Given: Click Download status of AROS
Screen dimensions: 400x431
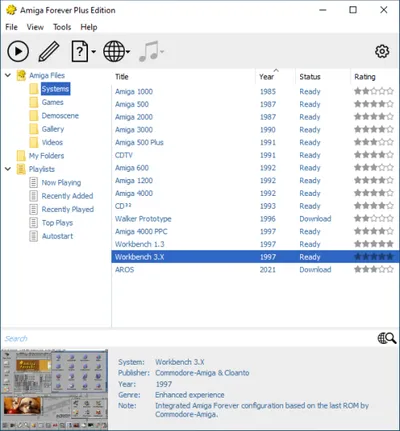Looking at the screenshot, I should (315, 269).
